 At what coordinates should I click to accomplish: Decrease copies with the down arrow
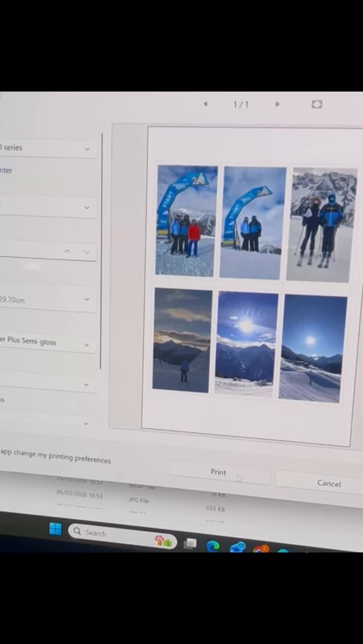pos(86,252)
